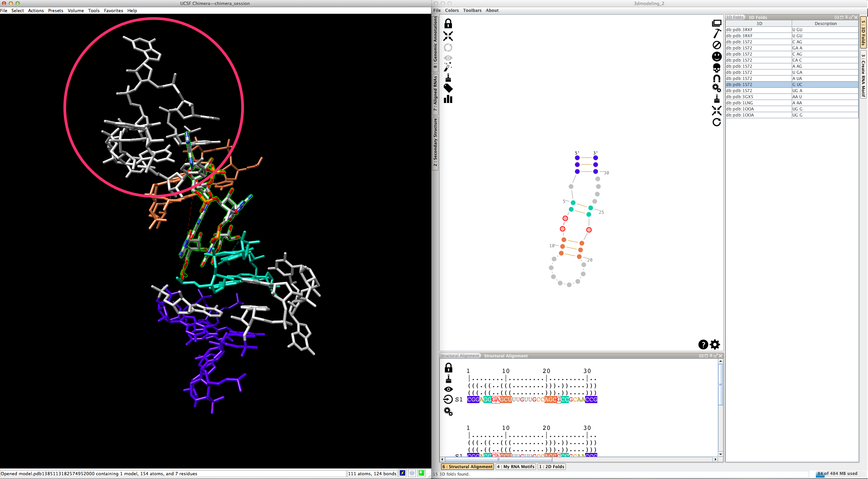Select the highlighted db:pdb:1S72 G UC row
The height and width of the screenshot is (479, 868).
coord(792,85)
